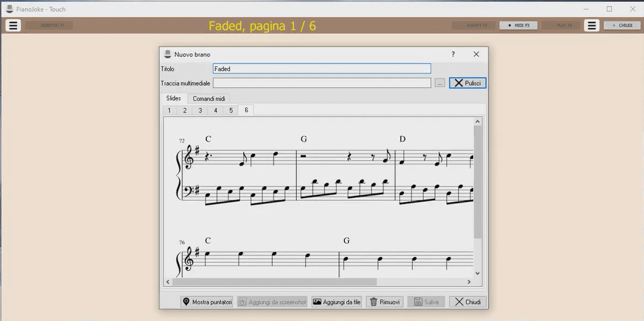
Task: Click the Rimuovi button
Action: click(x=385, y=302)
